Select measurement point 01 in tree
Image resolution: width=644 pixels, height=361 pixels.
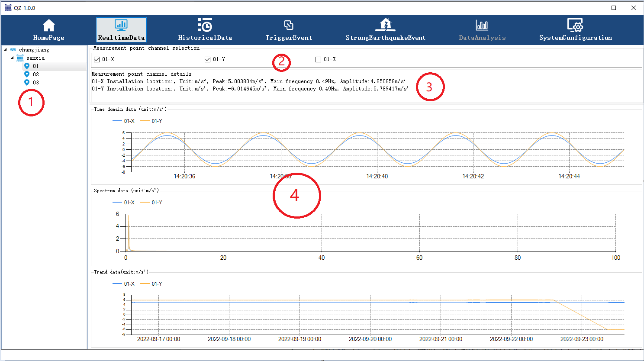coord(35,66)
